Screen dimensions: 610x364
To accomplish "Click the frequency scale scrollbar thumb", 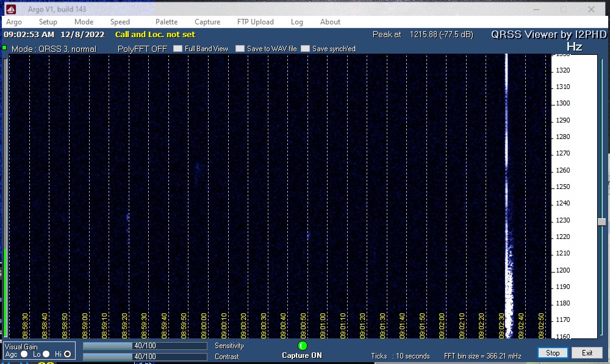I will [x=602, y=222].
